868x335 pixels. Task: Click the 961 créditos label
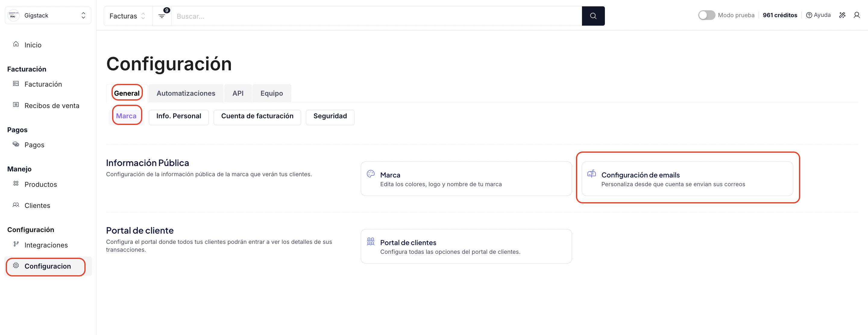coord(780,15)
